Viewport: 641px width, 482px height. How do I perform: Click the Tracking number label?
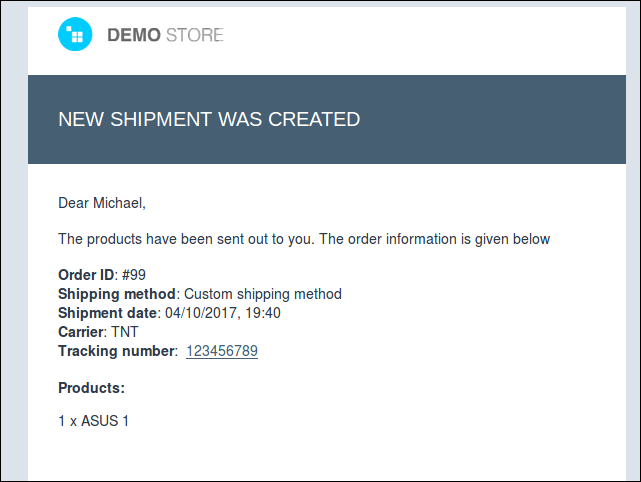pos(117,351)
